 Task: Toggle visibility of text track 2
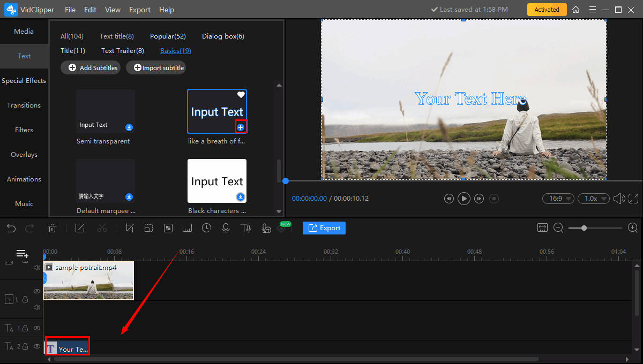(37, 346)
